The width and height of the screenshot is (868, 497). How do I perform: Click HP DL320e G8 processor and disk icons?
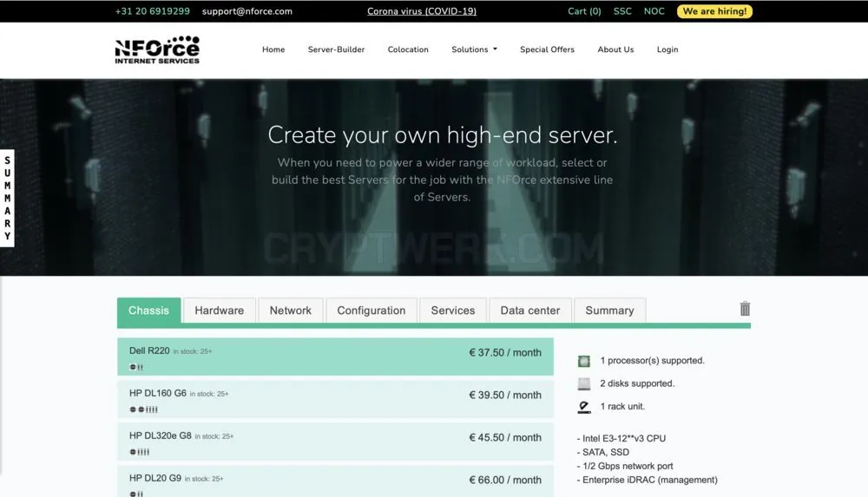point(140,452)
